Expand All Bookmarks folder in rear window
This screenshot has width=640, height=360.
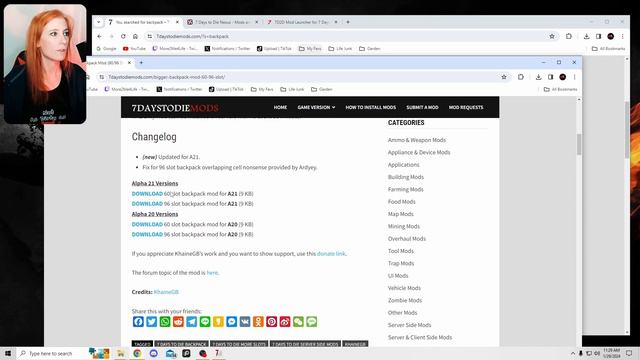pyautogui.click(x=609, y=49)
